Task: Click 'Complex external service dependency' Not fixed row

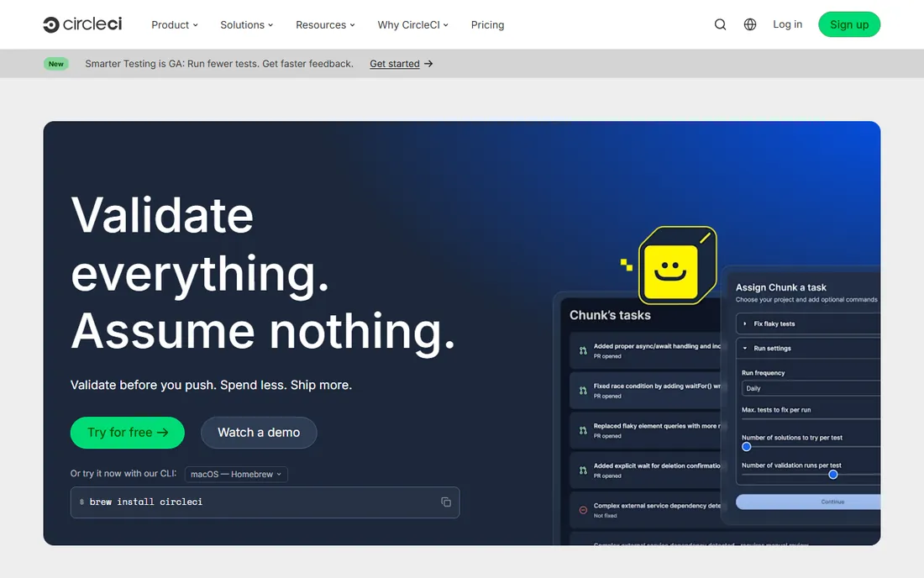Action: [645, 510]
